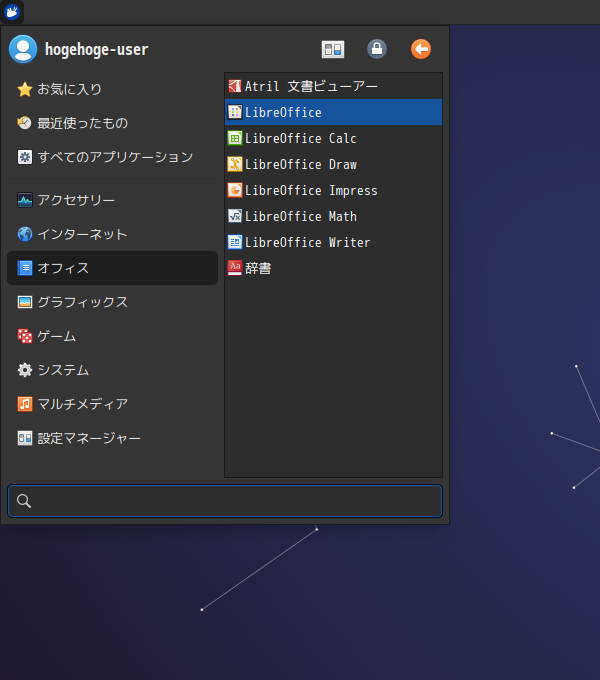600x680 pixels.
Task: Open LibreOffice Calc
Action: [x=333, y=138]
